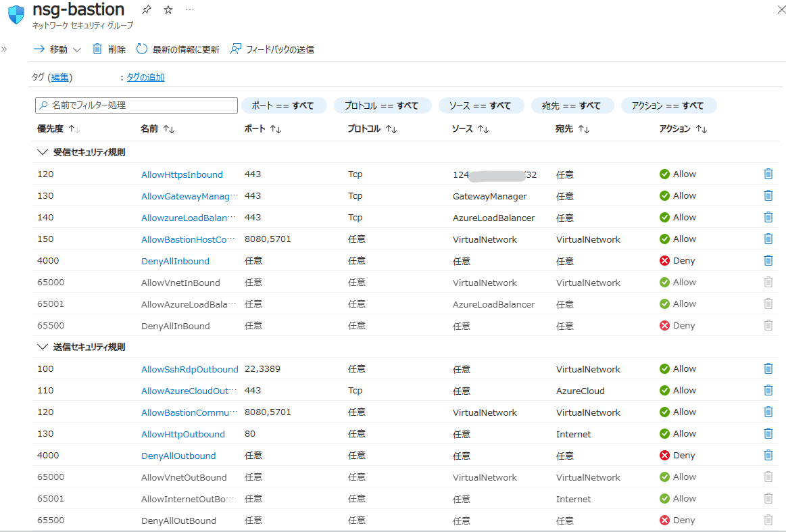Sort by プロトコル column

tap(372, 129)
